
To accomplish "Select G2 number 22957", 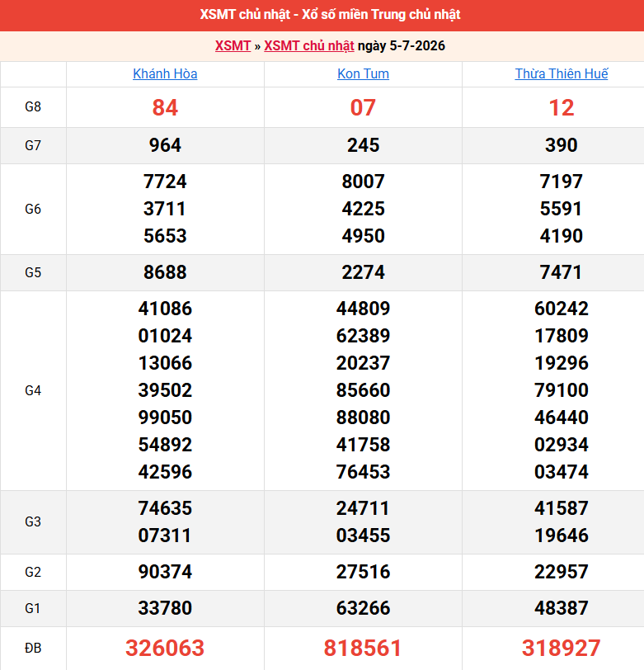I will click(x=562, y=572).
